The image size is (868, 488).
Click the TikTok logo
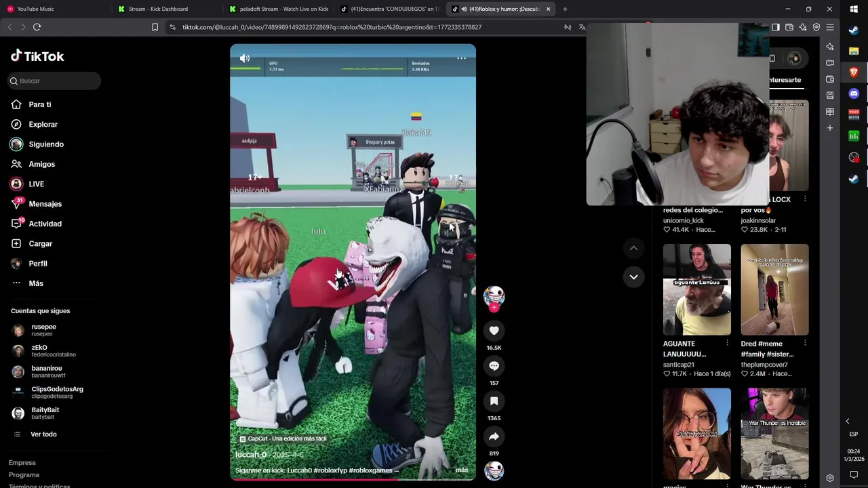pos(37,56)
